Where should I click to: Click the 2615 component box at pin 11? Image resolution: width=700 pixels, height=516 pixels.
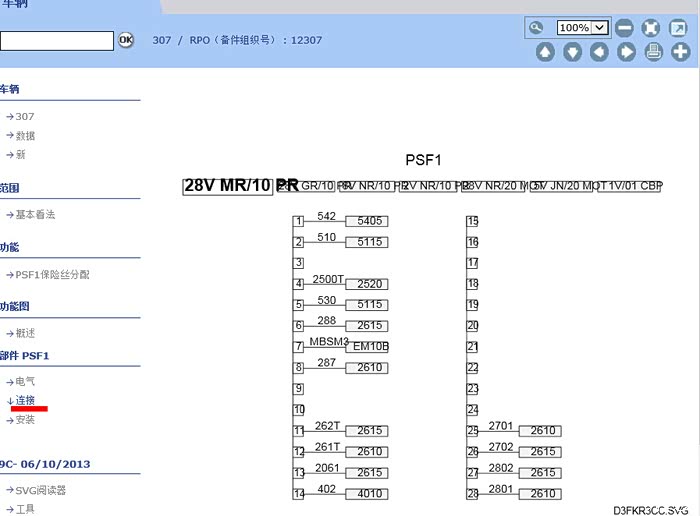pyautogui.click(x=367, y=431)
